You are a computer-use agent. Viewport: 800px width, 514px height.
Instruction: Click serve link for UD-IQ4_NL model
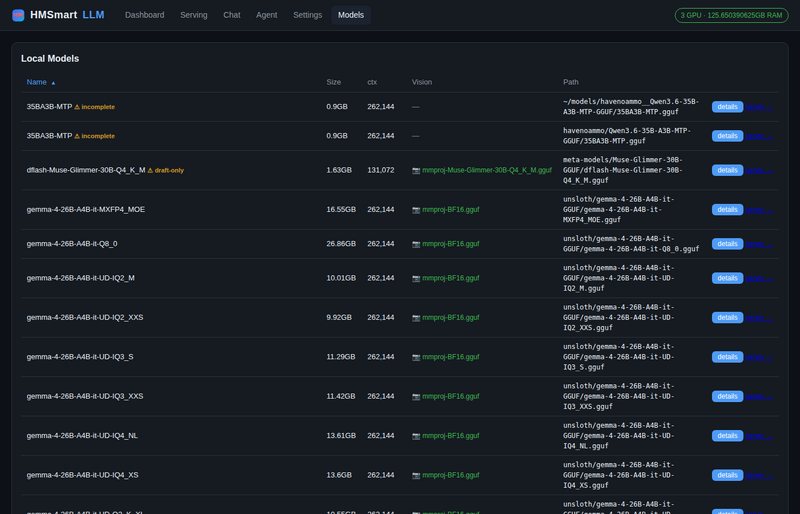[759, 435]
